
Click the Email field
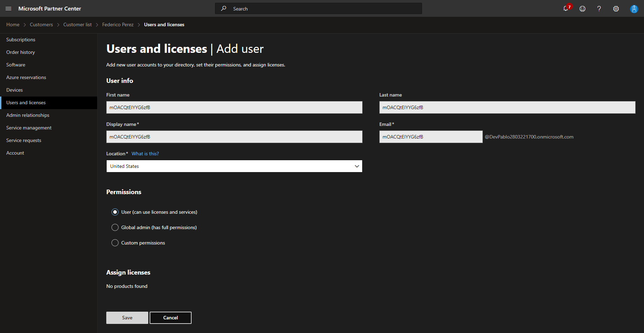[431, 137]
